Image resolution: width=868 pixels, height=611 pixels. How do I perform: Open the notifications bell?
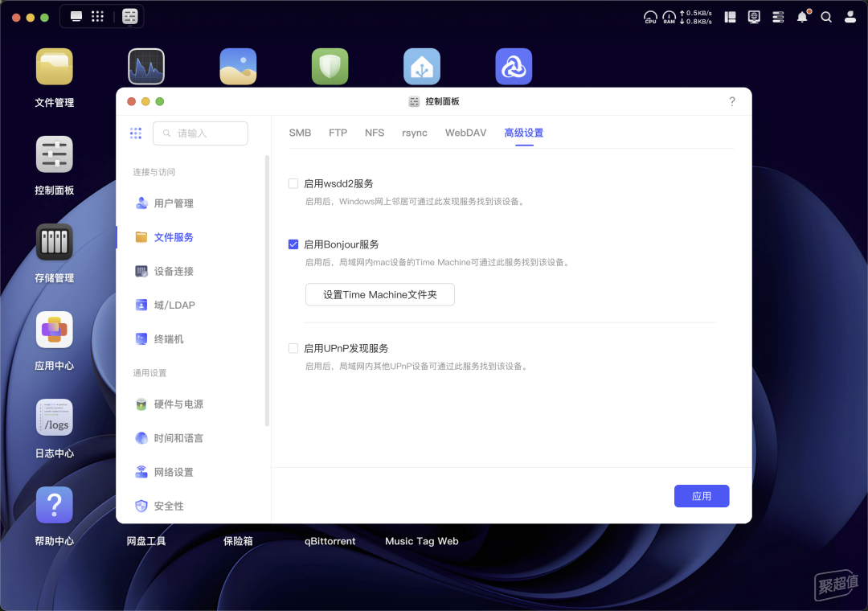(802, 17)
